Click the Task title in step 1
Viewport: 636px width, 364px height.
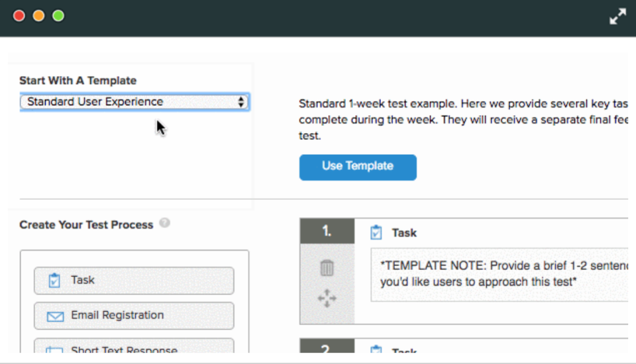click(x=404, y=233)
